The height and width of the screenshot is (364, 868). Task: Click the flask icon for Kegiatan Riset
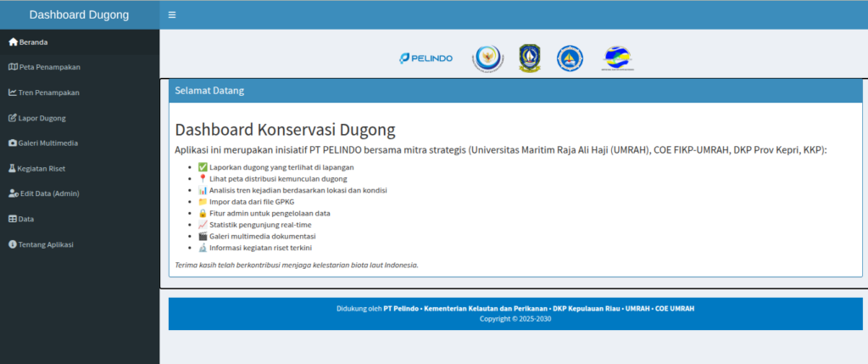tap(13, 169)
